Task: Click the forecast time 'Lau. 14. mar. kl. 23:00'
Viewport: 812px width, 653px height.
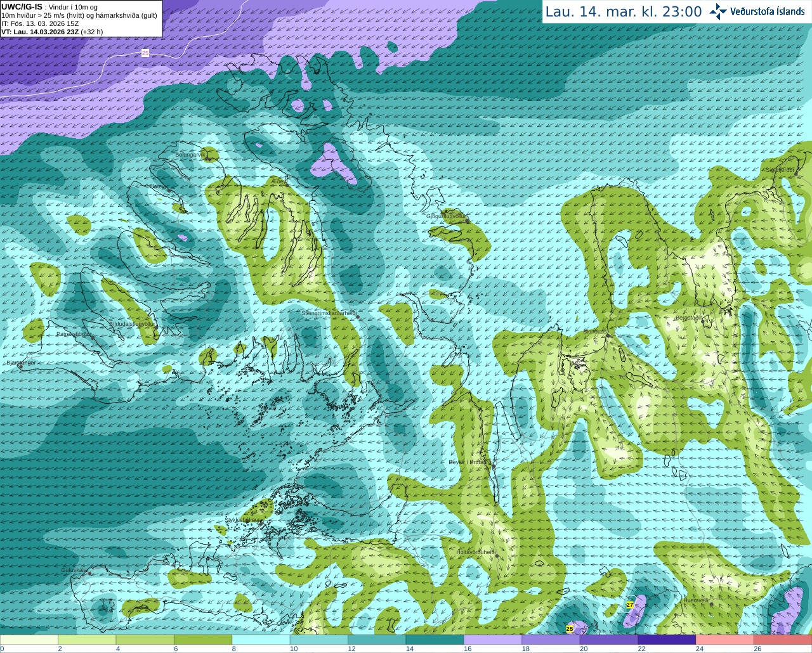Action: 624,11
